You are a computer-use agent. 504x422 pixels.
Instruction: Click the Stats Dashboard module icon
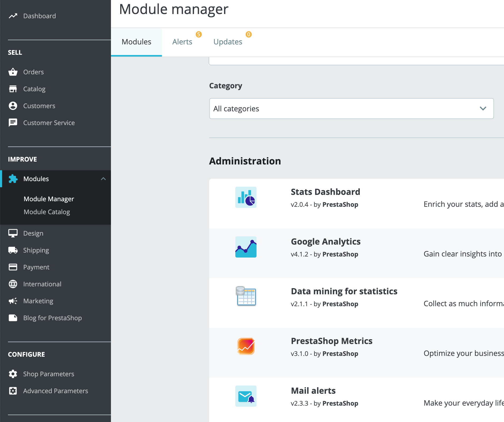246,197
